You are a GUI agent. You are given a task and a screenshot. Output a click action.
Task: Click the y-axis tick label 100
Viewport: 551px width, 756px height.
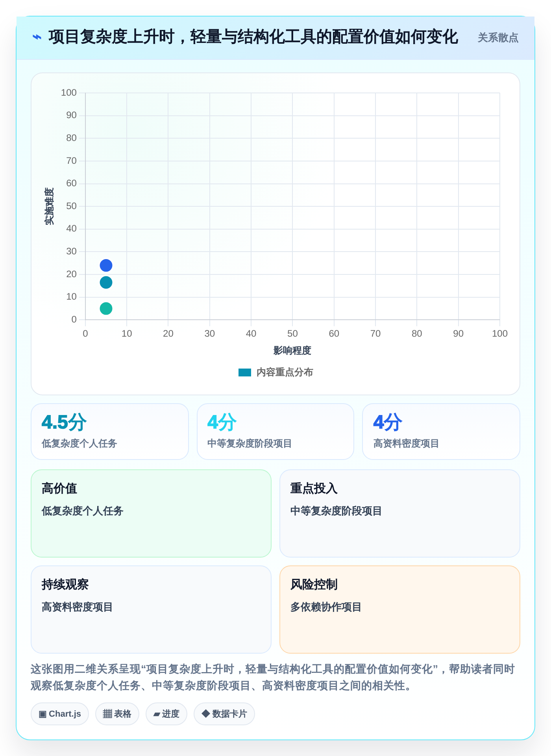click(69, 93)
